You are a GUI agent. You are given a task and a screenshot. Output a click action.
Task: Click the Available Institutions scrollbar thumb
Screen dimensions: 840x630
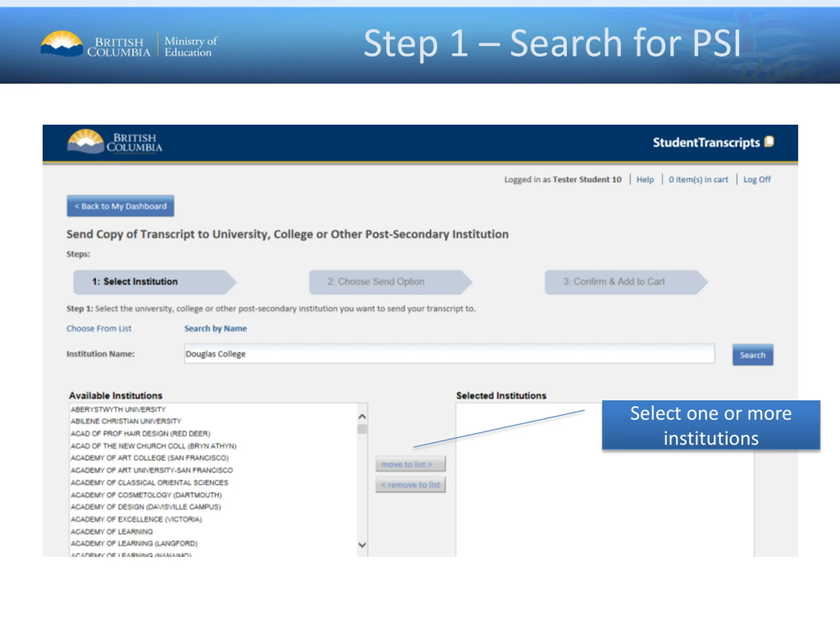click(362, 429)
